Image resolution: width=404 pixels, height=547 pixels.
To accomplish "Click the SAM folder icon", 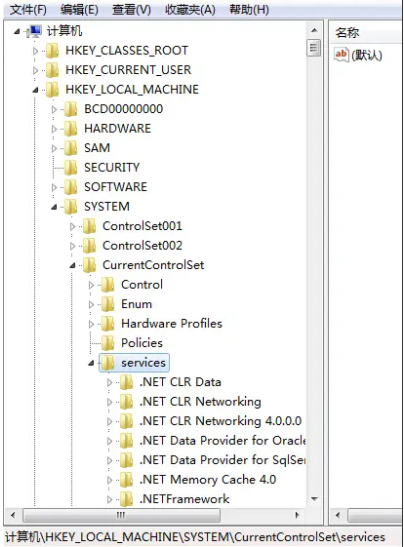I will 71,148.
